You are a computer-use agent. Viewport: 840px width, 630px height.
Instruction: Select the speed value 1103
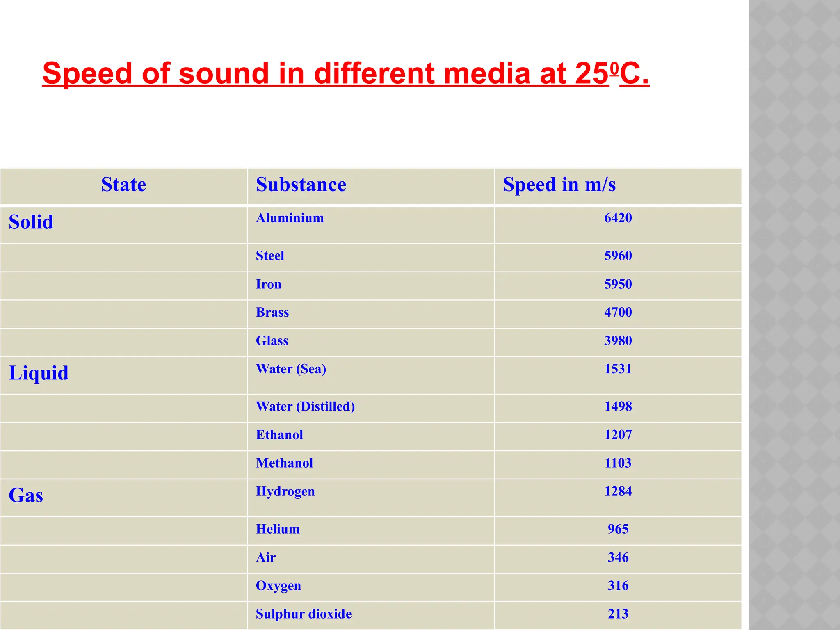618,463
